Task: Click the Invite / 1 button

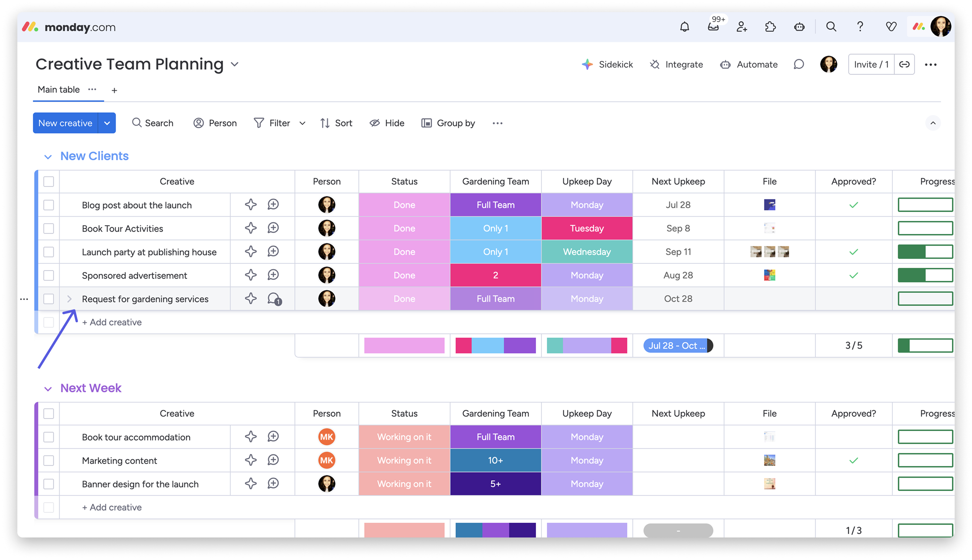Action: coord(871,64)
